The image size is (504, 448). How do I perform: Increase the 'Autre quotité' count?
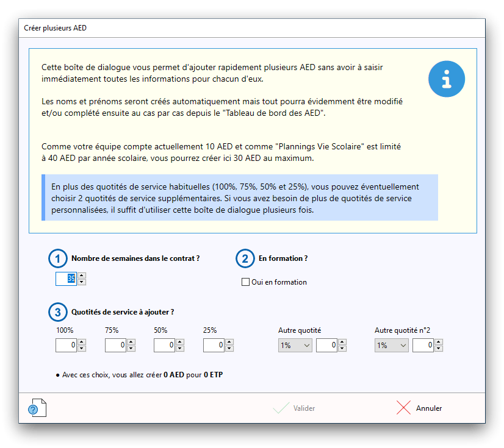point(343,343)
